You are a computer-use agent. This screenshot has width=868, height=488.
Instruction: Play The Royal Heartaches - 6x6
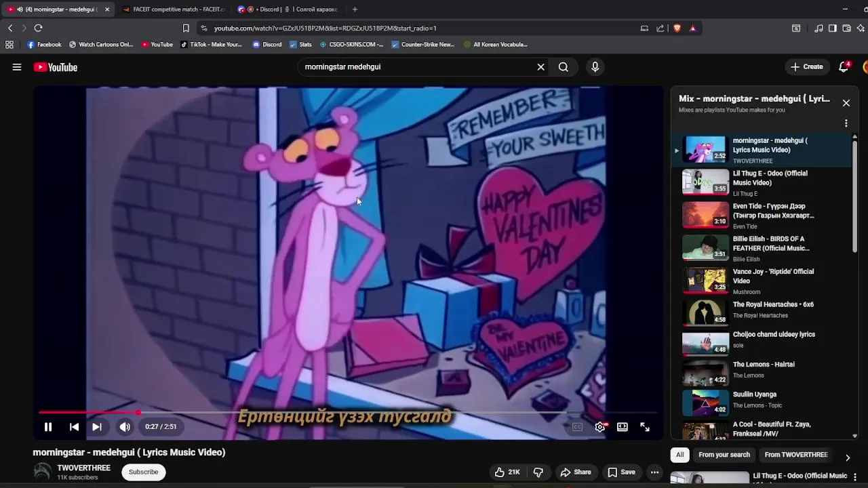[x=762, y=314]
